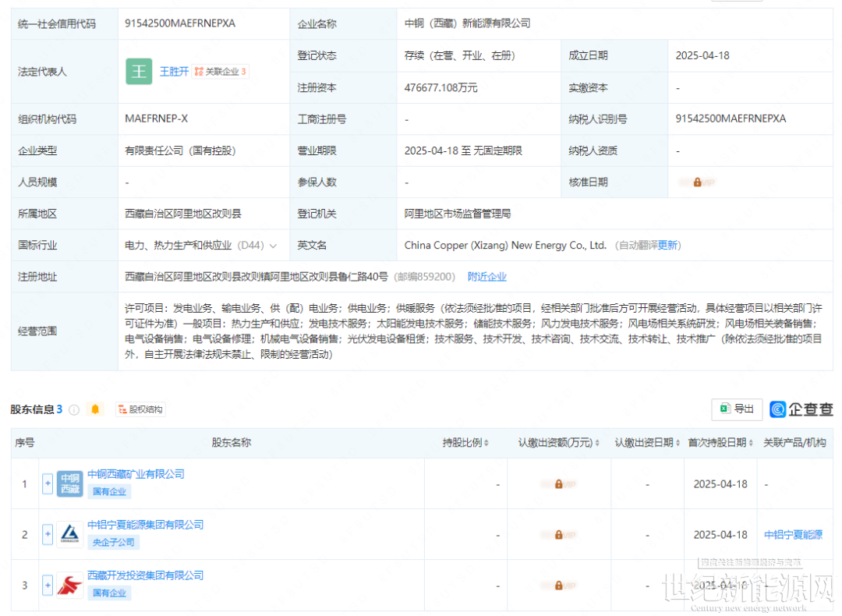Image resolution: width=842 pixels, height=616 pixels.
Task: Select the 登记状态 value 存续（在营、开业、在册）
Action: coord(460,56)
